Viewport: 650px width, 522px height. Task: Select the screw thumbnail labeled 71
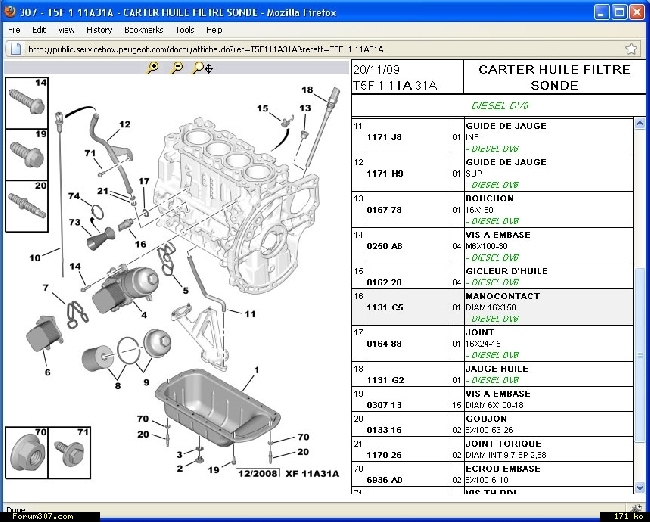[71, 451]
